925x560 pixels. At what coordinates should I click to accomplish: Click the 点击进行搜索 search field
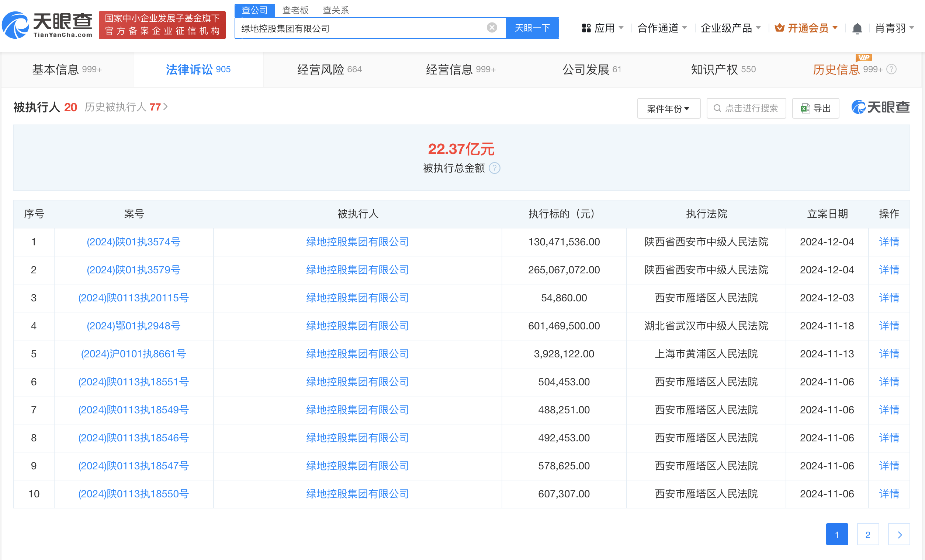[746, 108]
